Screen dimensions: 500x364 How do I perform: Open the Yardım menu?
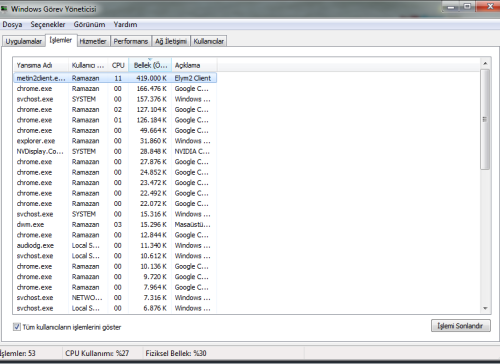[125, 25]
